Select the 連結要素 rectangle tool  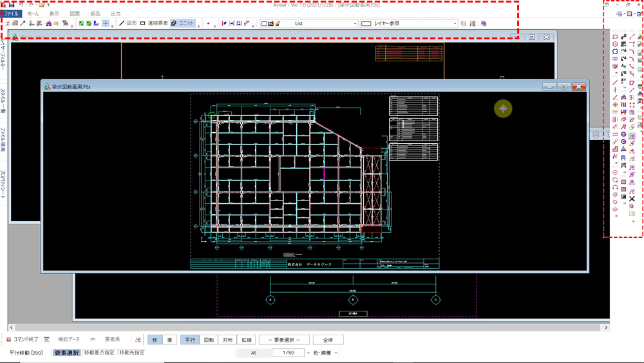[x=155, y=23]
